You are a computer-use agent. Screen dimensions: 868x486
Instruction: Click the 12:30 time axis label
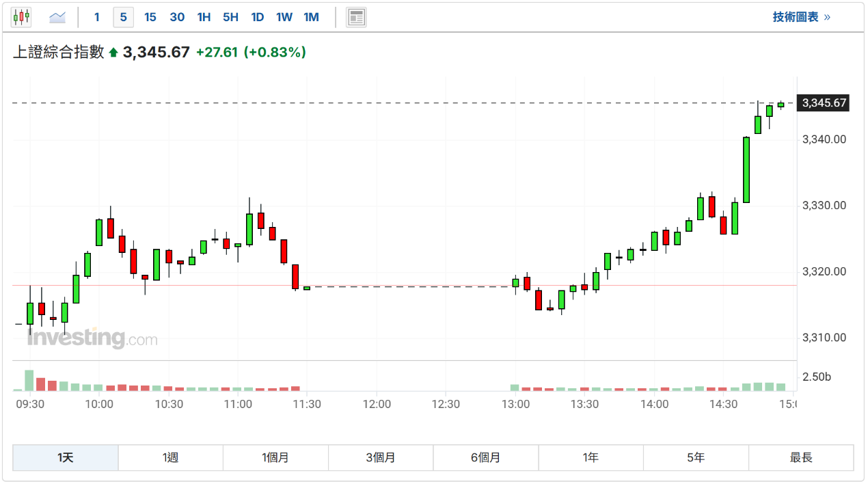coord(446,405)
